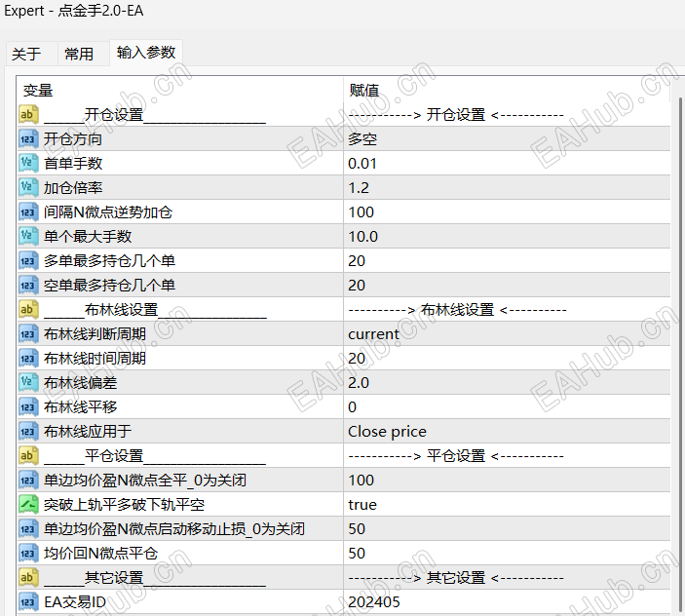
Task: Click the double icon beside 首单手数
Action: coord(29,164)
